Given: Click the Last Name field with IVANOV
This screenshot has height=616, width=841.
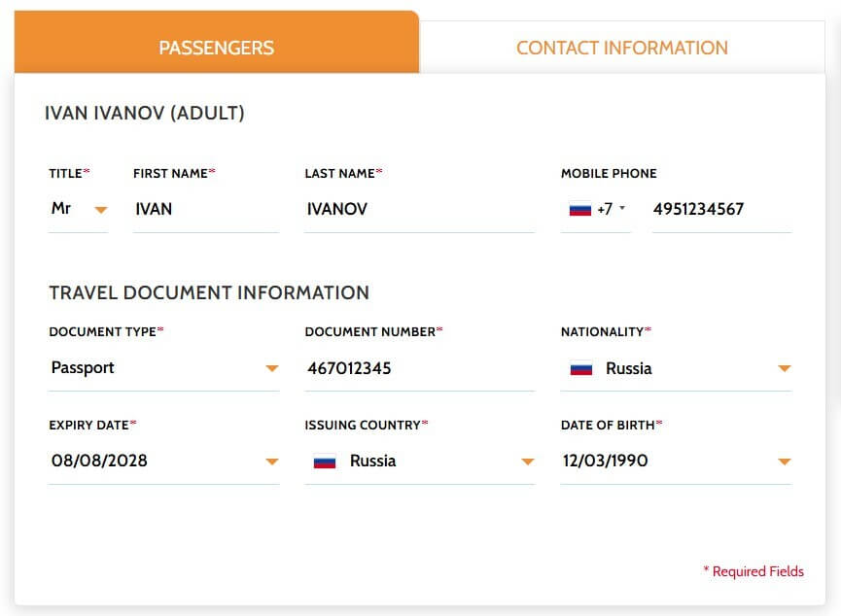Looking at the screenshot, I should pyautogui.click(x=419, y=210).
